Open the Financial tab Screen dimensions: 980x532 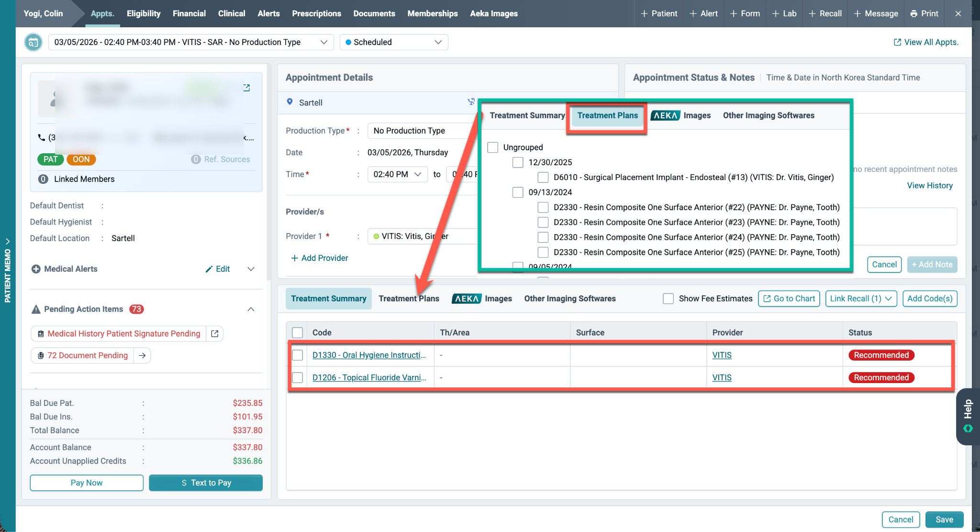tap(189, 13)
